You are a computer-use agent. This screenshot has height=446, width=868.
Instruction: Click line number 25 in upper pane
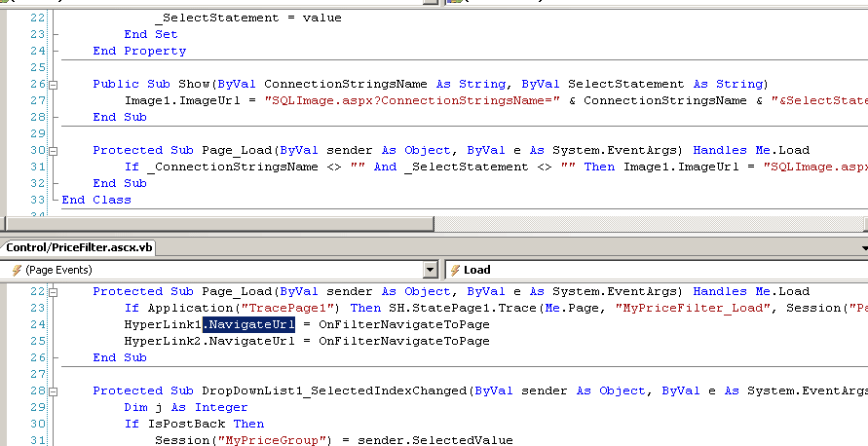point(38,67)
